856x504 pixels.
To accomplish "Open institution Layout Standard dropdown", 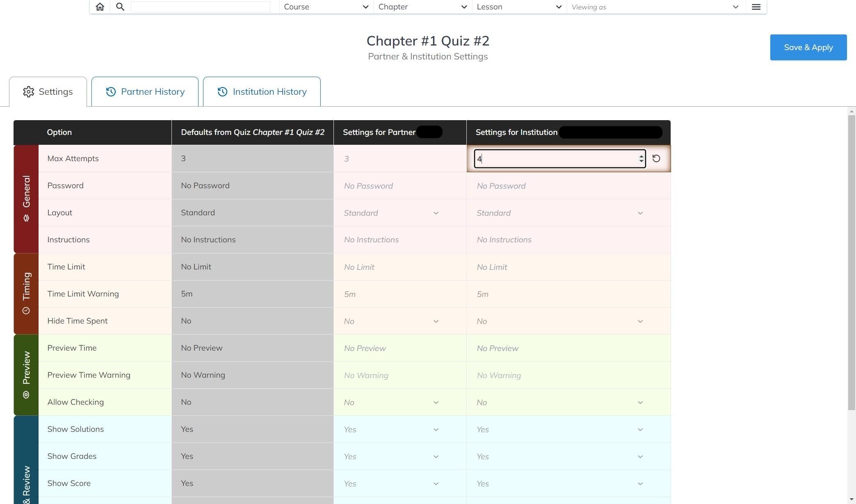I will 559,213.
